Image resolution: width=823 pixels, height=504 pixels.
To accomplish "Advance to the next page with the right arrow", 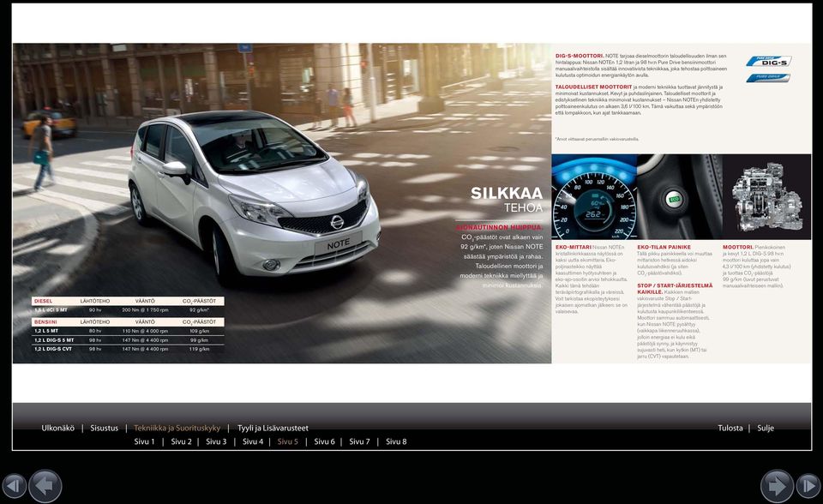I will pyautogui.click(x=777, y=486).
